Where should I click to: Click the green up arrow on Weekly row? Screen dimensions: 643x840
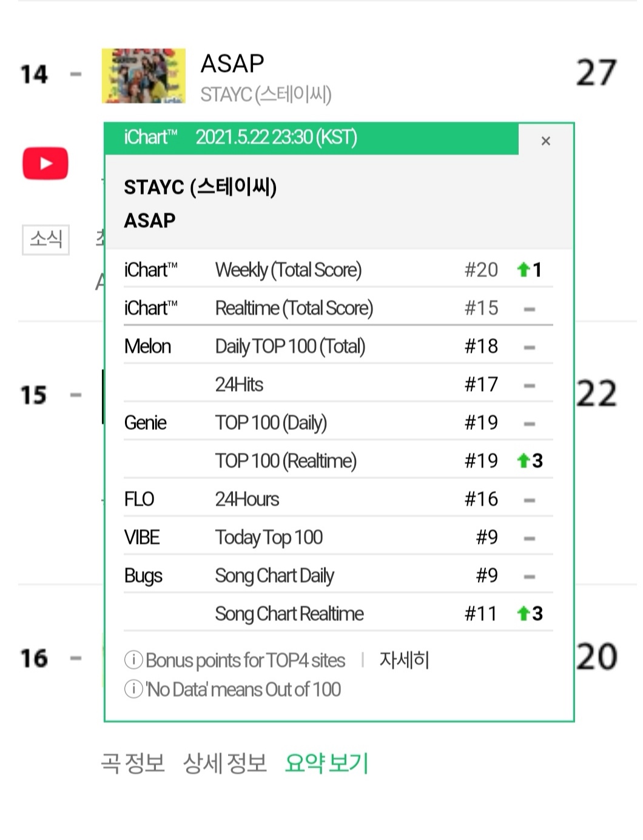coord(523,270)
